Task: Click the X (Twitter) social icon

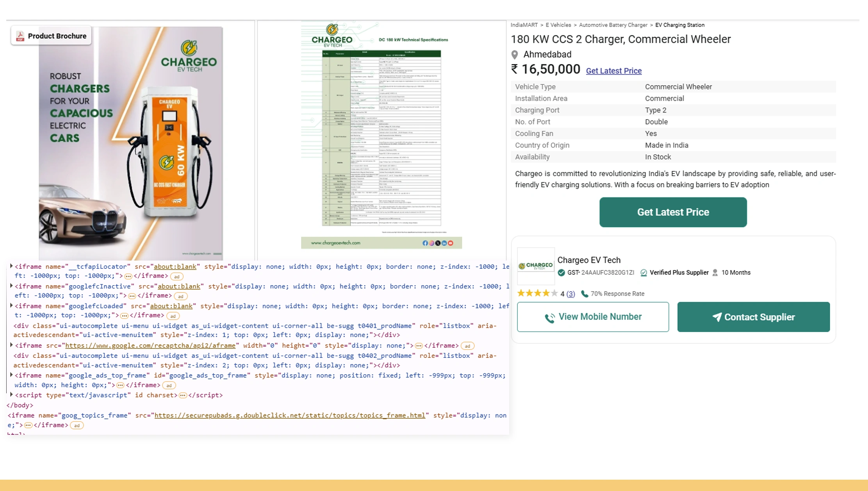Action: [x=438, y=243]
